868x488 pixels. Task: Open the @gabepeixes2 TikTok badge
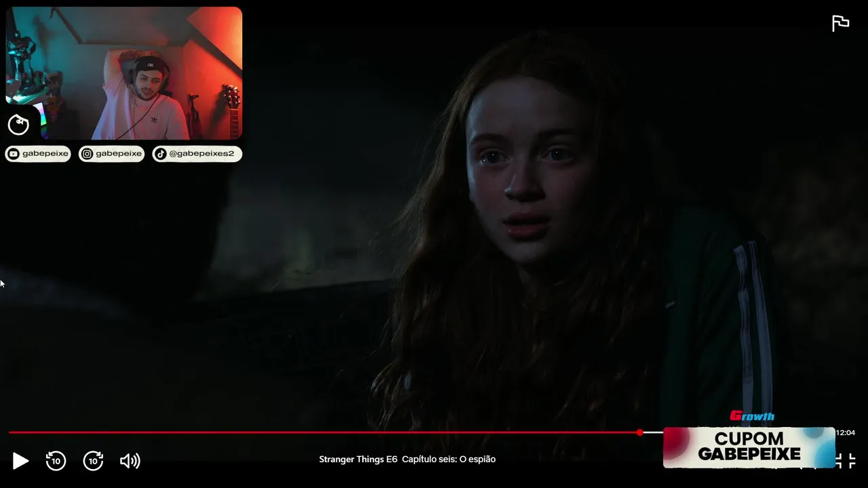pos(197,154)
